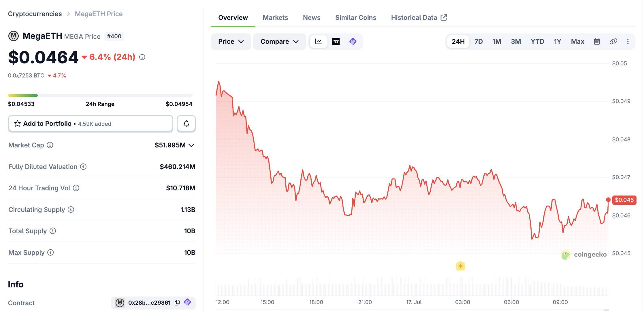The width and height of the screenshot is (644, 311).
Task: Click the $0.04533 24h low value
Action: tap(21, 104)
